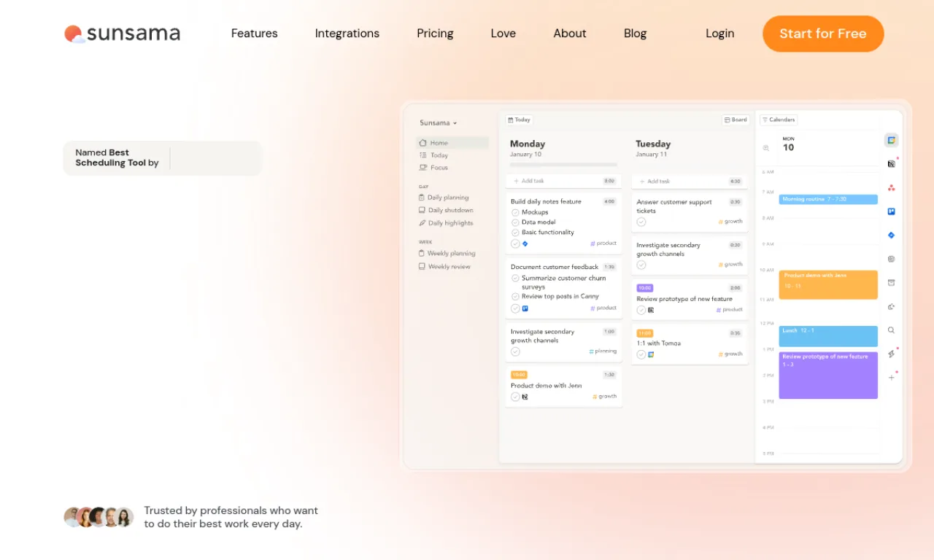
Task: Complete the Build daily notes feature task
Action: click(x=515, y=244)
